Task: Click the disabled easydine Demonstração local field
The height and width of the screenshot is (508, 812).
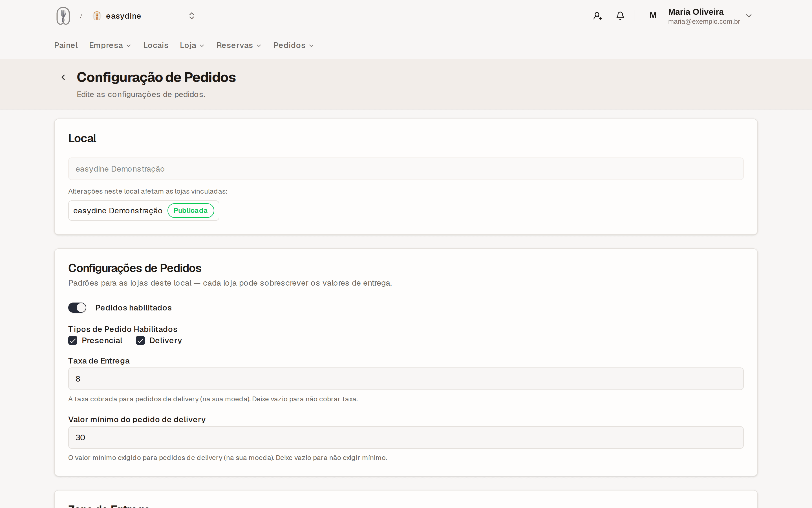Action: (406, 169)
